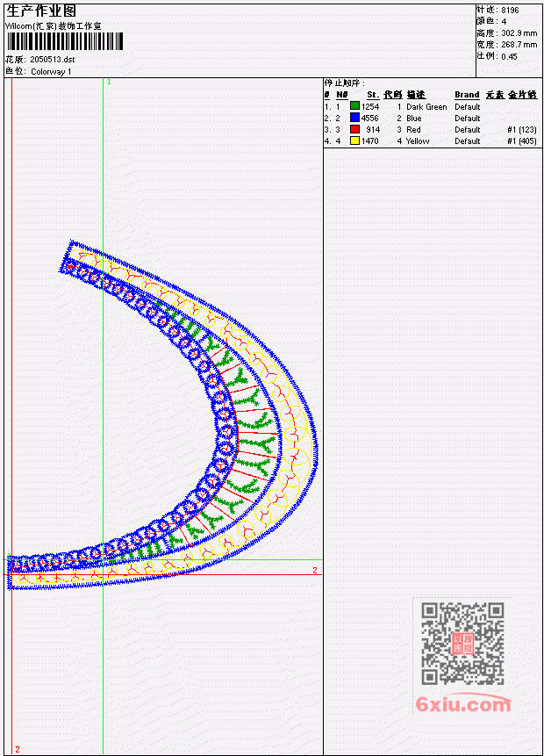544x756 pixels.
Task: Select 'Default' brand in Red row
Action: coord(468,130)
